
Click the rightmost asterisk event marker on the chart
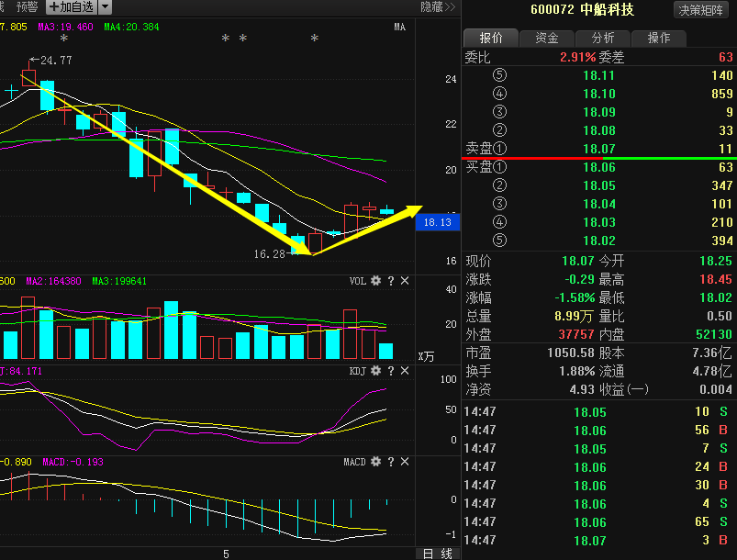coord(315,38)
